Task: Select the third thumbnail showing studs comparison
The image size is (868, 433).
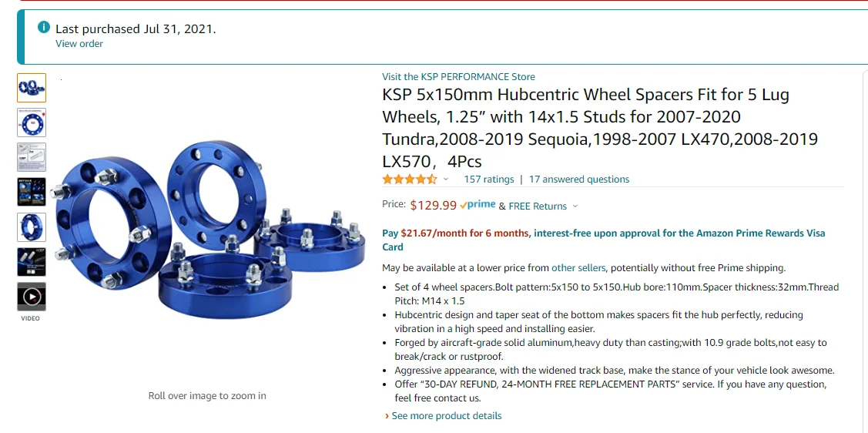Action: tap(32, 157)
